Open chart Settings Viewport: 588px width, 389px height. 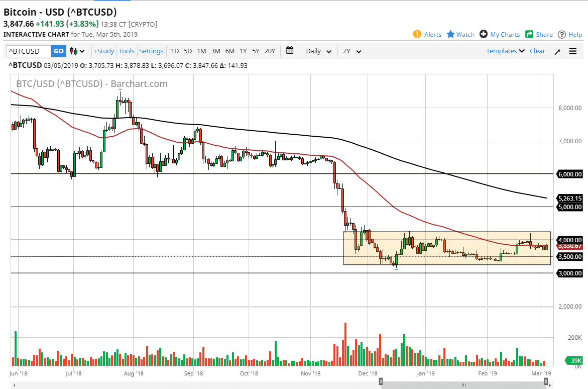coord(151,51)
